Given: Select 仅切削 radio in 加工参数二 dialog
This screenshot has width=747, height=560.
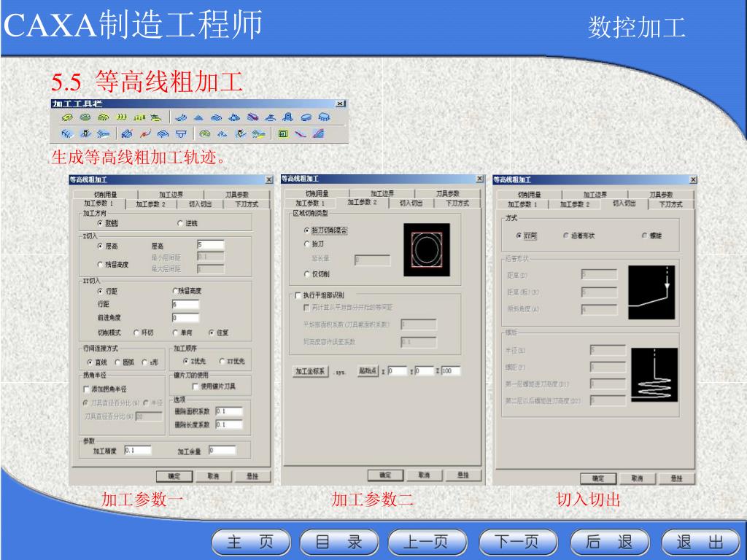Looking at the screenshot, I should click(x=307, y=274).
